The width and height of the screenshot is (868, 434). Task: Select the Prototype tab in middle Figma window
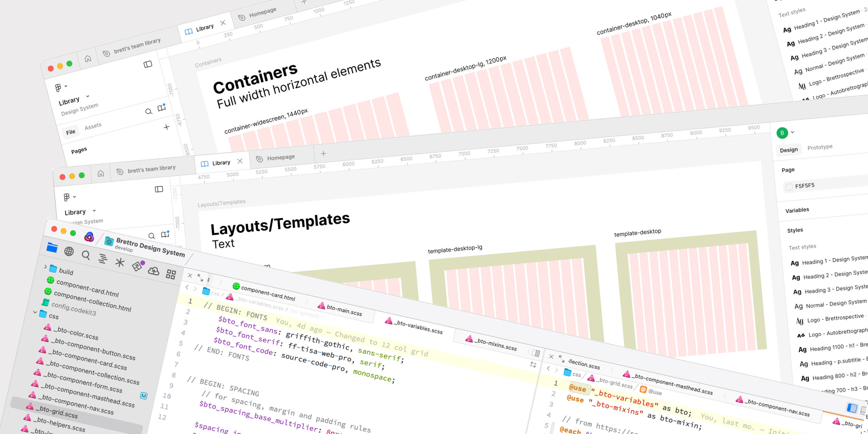pos(820,147)
